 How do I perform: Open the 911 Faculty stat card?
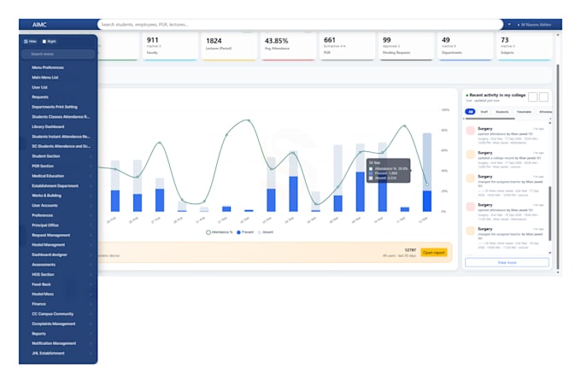point(169,46)
